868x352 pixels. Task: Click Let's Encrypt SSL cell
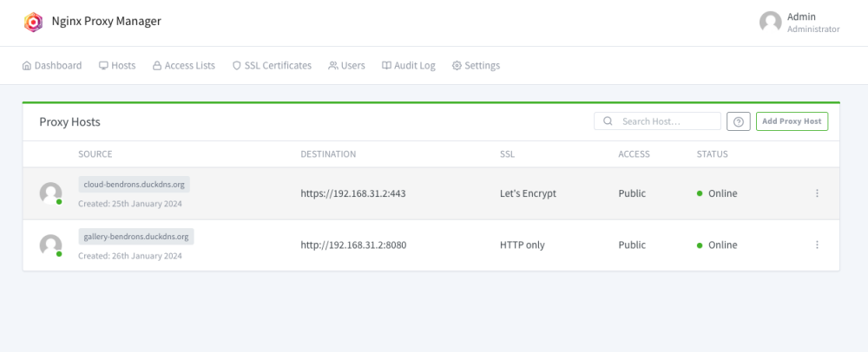528,193
